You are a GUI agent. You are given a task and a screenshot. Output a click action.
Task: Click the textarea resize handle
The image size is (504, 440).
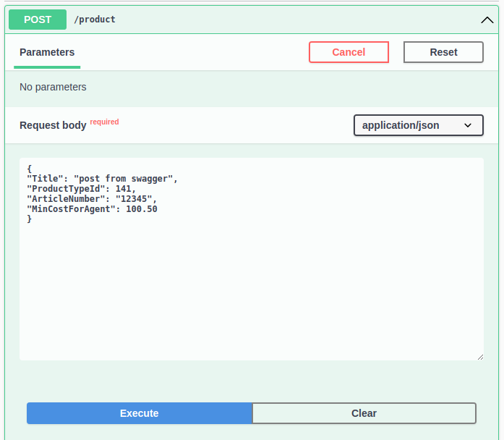tap(479, 356)
